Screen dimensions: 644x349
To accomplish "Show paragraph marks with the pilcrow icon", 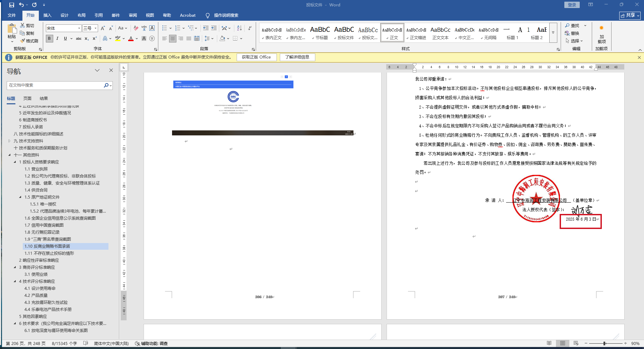I will (250, 28).
